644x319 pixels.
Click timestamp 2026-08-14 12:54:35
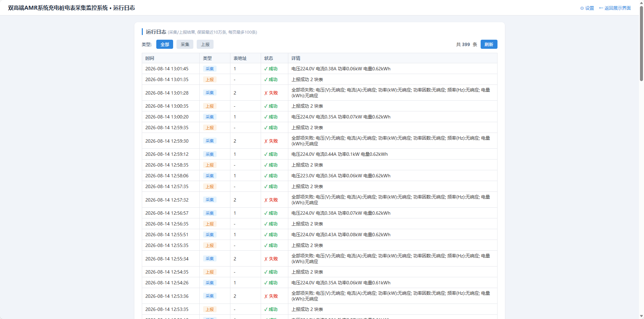167,272
